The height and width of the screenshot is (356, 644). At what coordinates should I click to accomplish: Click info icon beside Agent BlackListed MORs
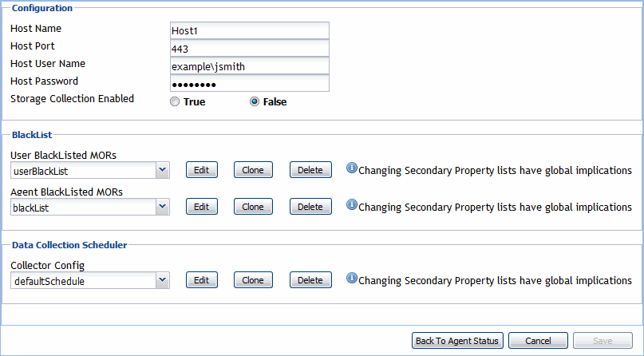point(351,205)
